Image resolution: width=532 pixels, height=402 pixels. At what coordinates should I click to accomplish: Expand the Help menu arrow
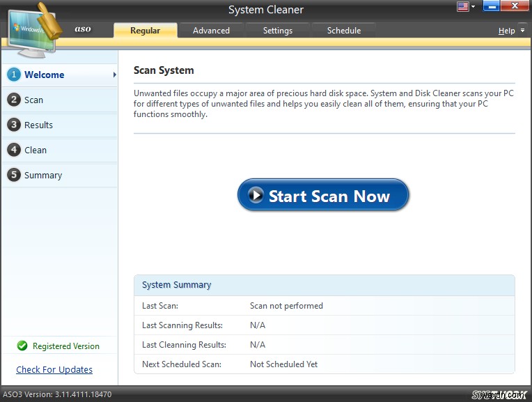tap(522, 30)
